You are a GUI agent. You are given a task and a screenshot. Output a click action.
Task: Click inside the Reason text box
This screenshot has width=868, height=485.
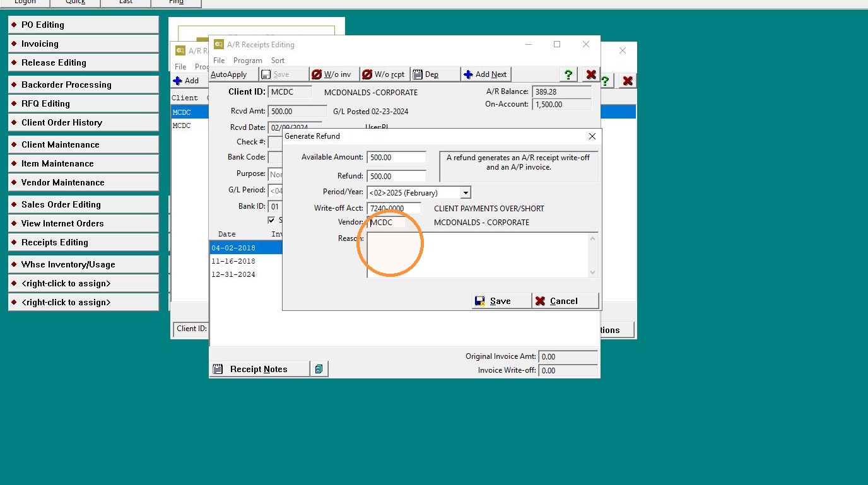(x=478, y=255)
